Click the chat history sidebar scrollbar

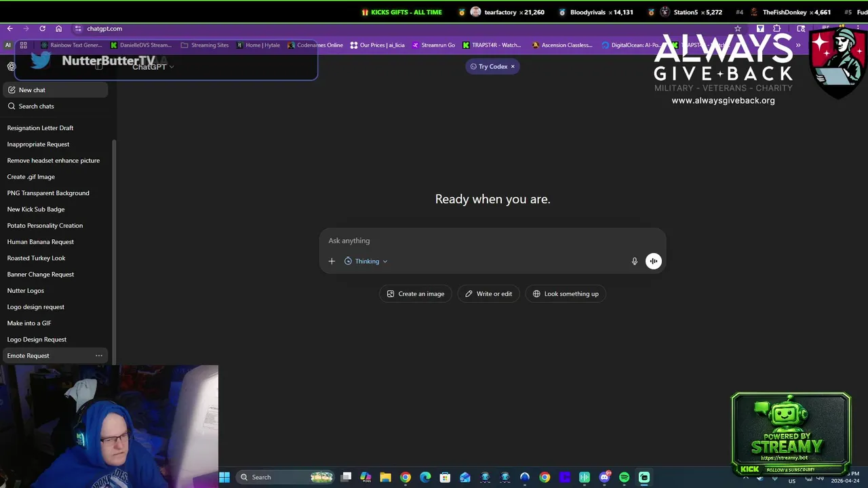coord(114,251)
